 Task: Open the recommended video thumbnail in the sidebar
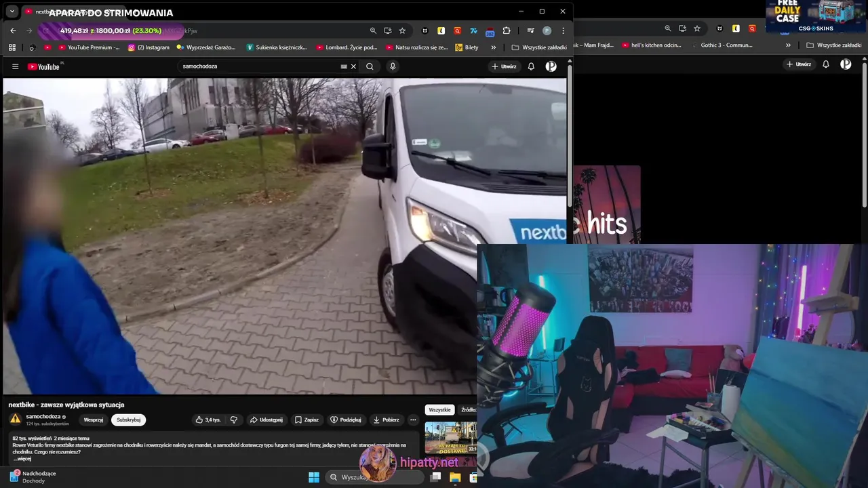point(451,437)
